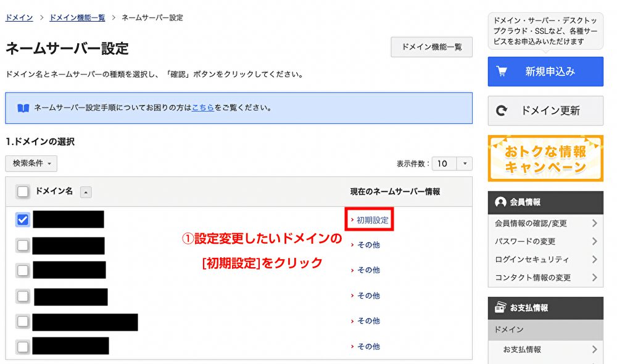Click the user icon beside 会員情報
Screen dimensions: 617x364
click(x=500, y=202)
